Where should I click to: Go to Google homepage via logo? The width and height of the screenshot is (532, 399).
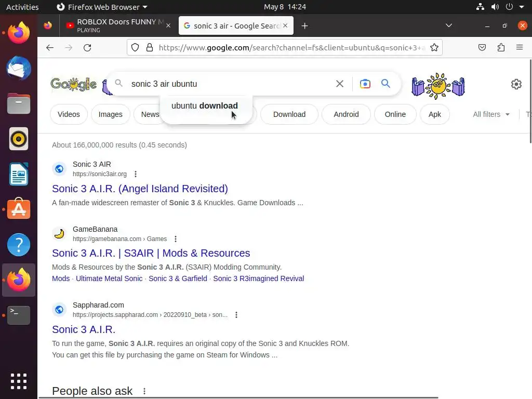[x=74, y=84]
